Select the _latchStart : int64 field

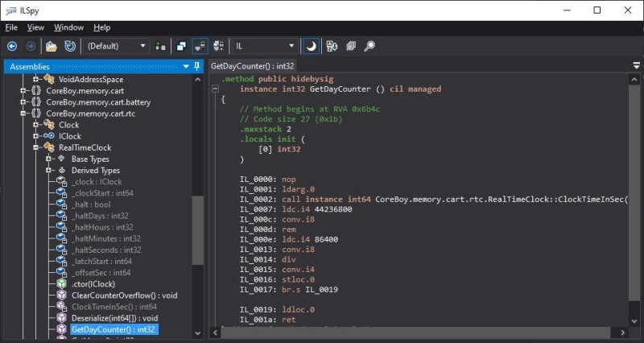[x=101, y=261]
